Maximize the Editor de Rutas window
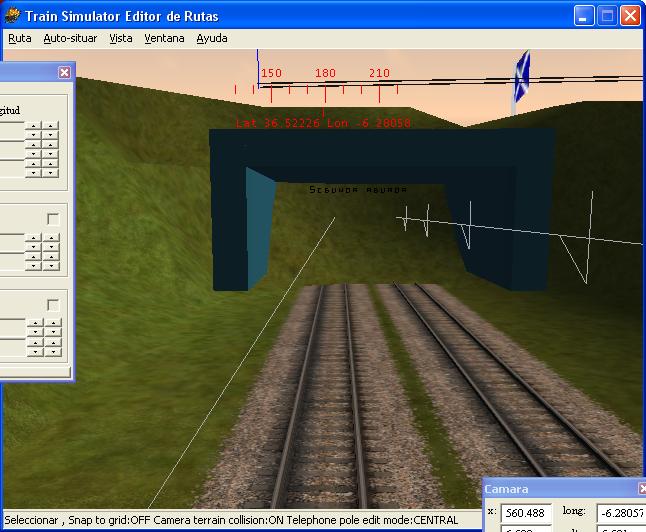This screenshot has width=646, height=532. pyautogui.click(x=607, y=16)
